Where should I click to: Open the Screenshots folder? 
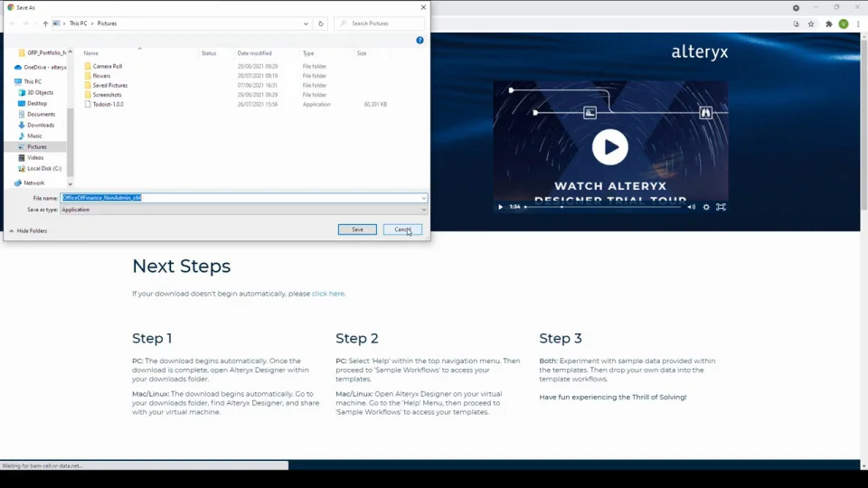[x=107, y=95]
